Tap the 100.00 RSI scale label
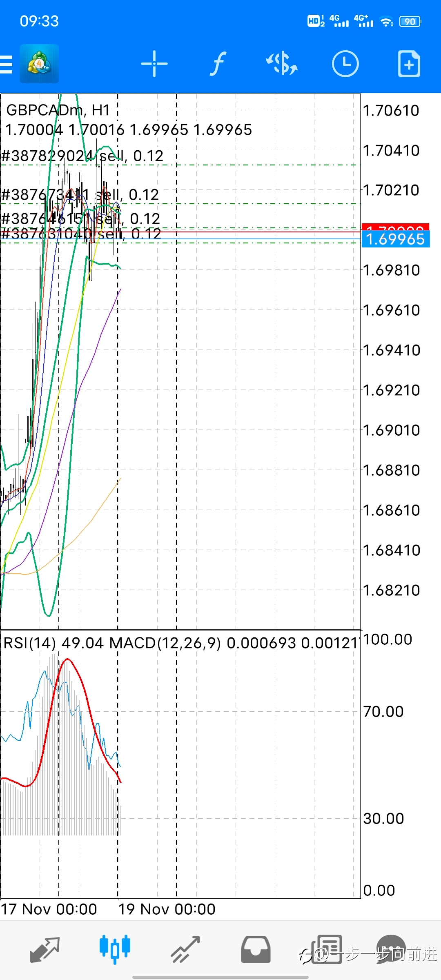This screenshot has width=441, height=980. pos(388,639)
